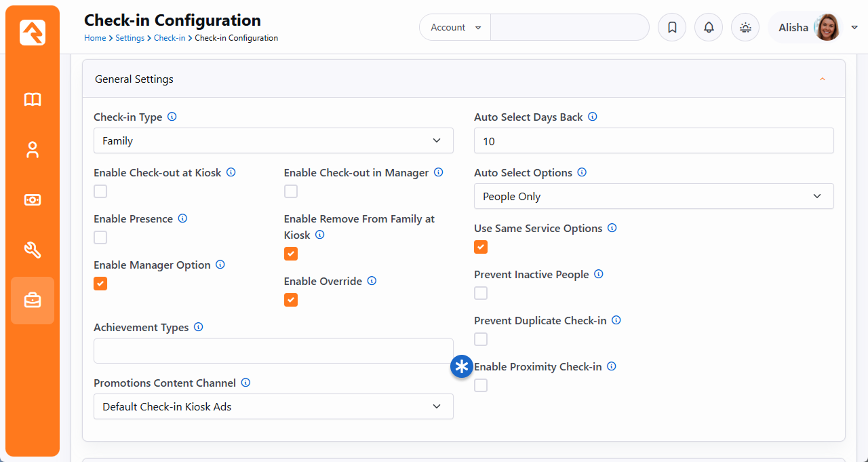
Task: Open the book icon in sidebar
Action: [33, 100]
